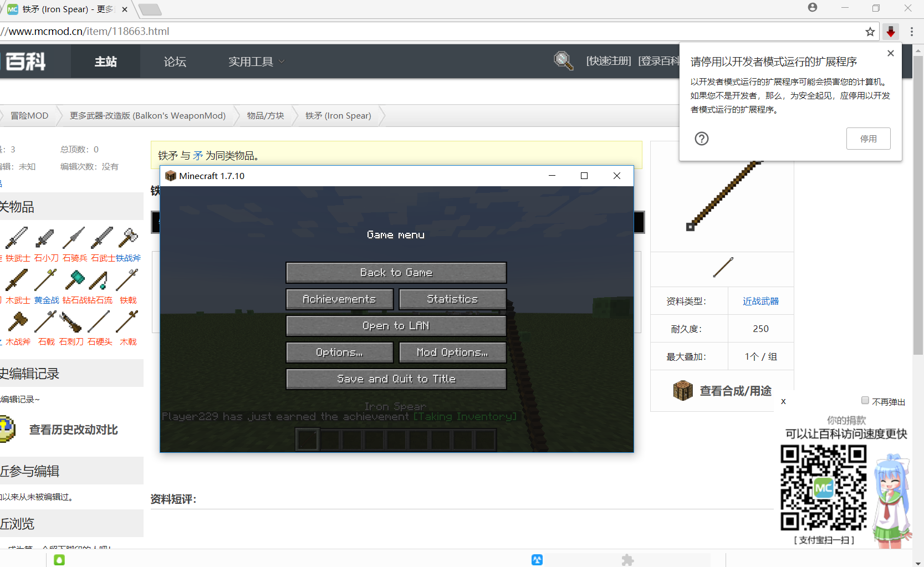924x567 pixels.
Task: Bookmark this page with the star icon
Action: pos(870,32)
